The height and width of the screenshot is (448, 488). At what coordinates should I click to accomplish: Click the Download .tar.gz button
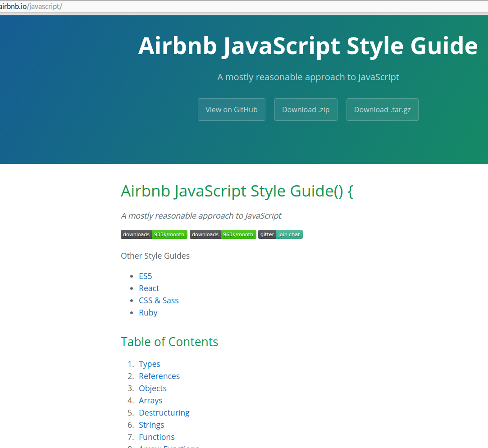point(382,110)
